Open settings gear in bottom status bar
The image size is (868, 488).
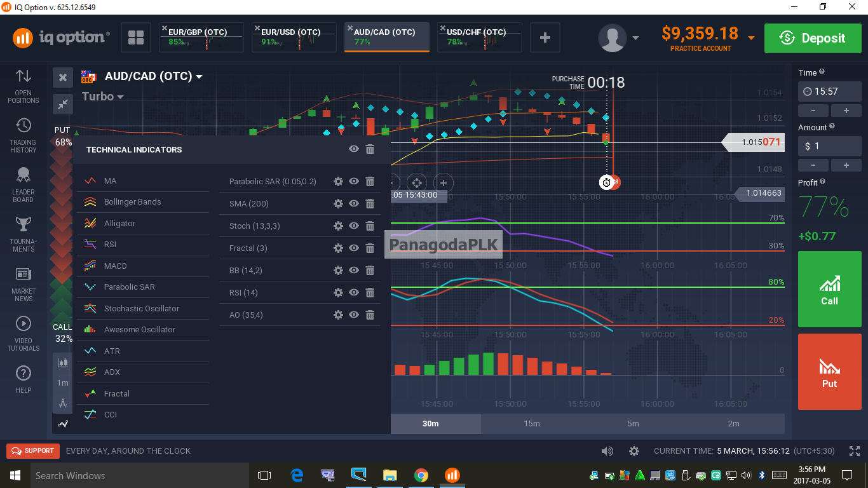coord(634,451)
